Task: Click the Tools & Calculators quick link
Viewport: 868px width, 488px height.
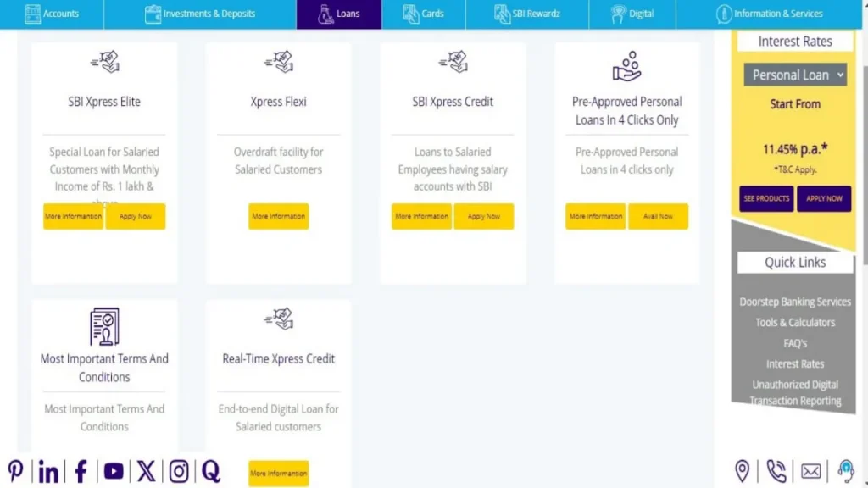Action: click(794, 322)
